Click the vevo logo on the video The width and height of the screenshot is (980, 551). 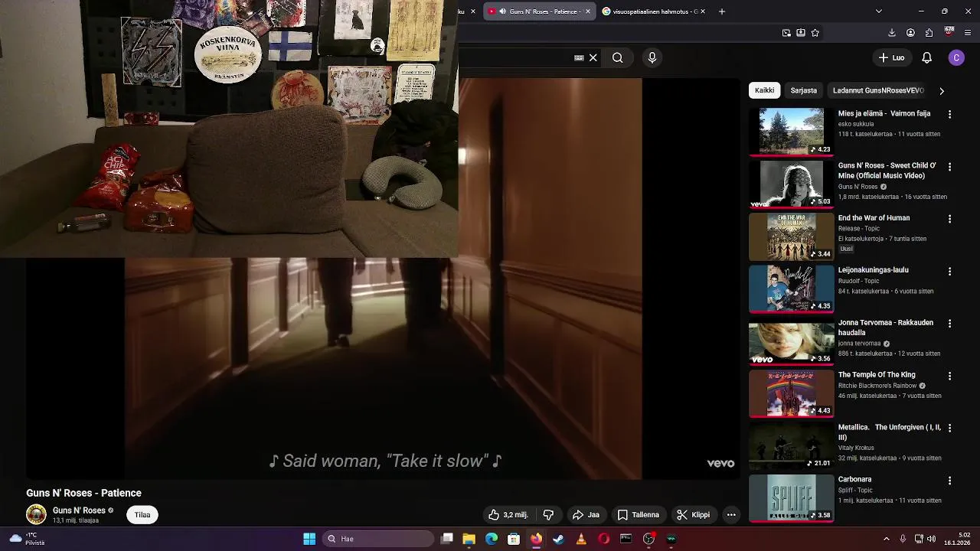pyautogui.click(x=720, y=463)
